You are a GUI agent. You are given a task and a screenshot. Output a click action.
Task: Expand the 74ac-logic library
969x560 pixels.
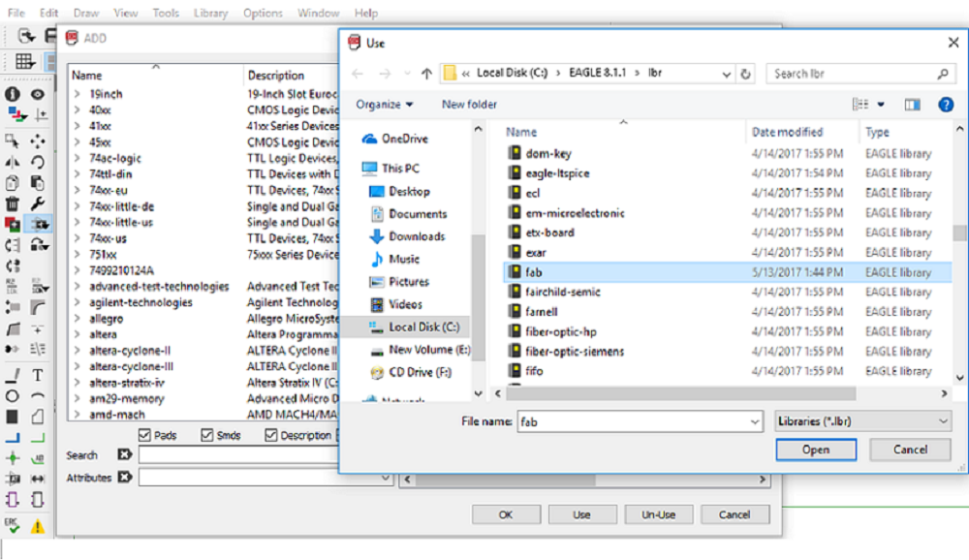(78, 158)
